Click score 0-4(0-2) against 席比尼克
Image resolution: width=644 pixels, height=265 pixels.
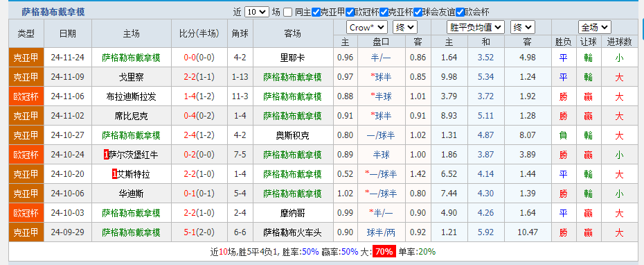point(199,116)
